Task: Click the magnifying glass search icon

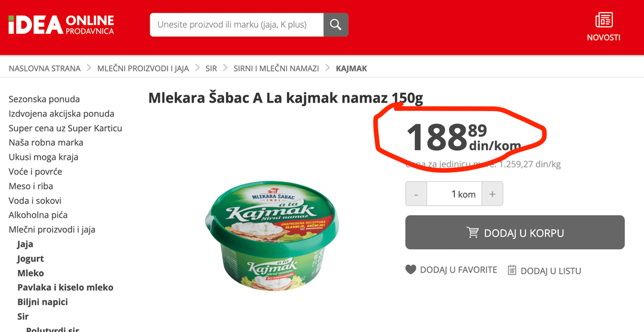Action: 336,24
